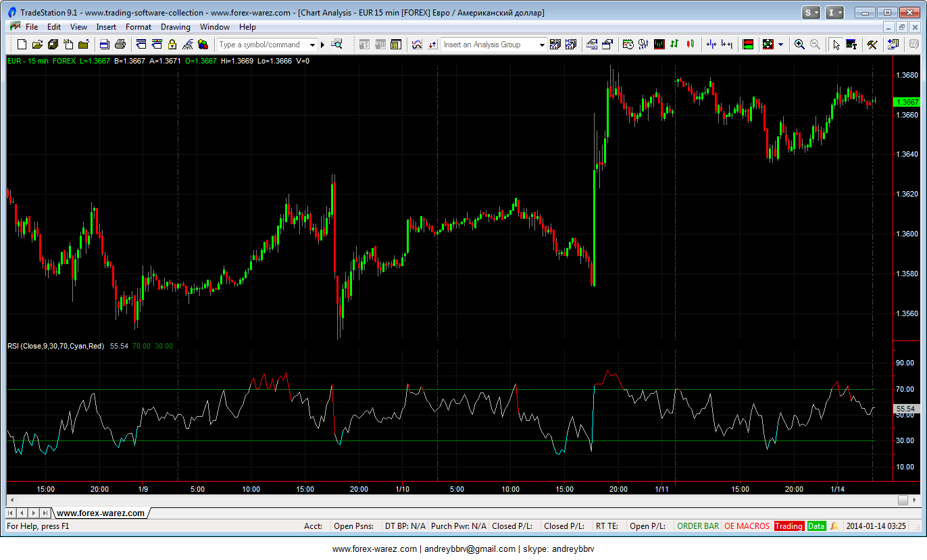The width and height of the screenshot is (927, 560).
Task: Click the Zoom In magnifier icon
Action: tap(799, 45)
